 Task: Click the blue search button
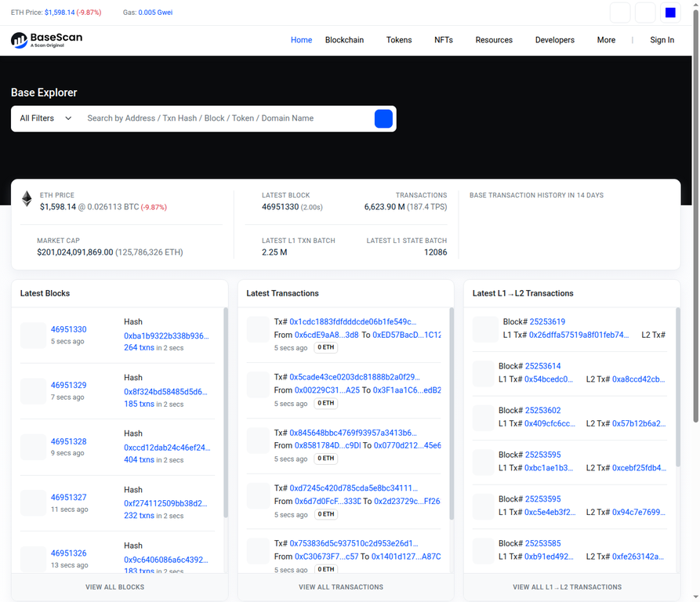(x=383, y=118)
